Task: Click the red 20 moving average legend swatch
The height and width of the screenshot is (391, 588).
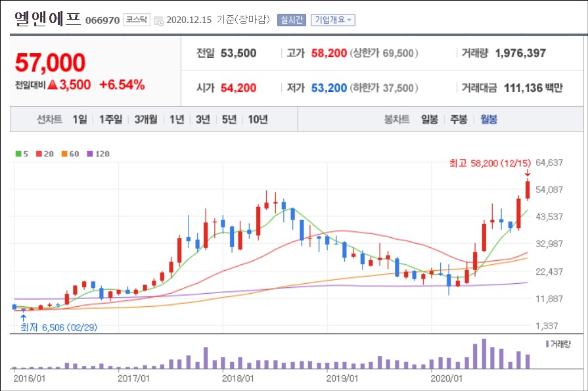Action: [39, 154]
